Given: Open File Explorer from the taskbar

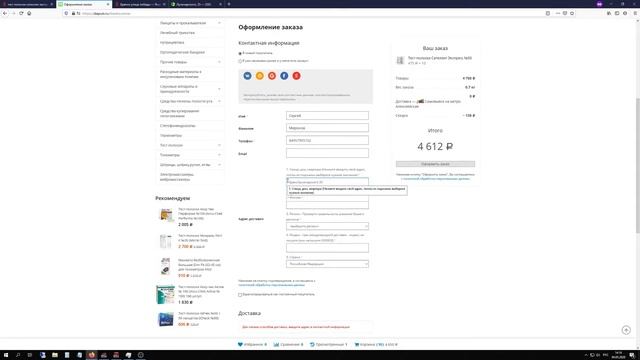Looking at the screenshot, I should coord(55,355).
